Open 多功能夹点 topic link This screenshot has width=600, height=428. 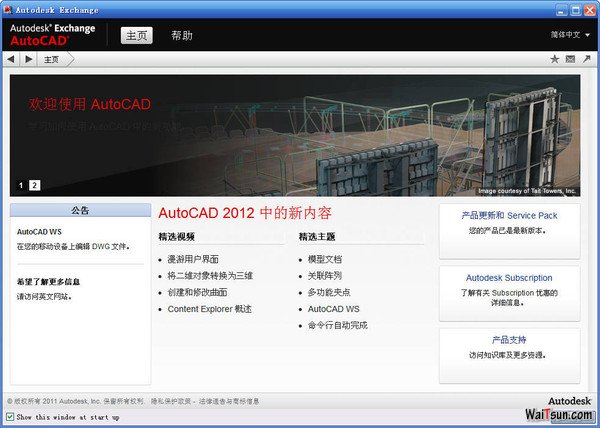click(x=329, y=293)
